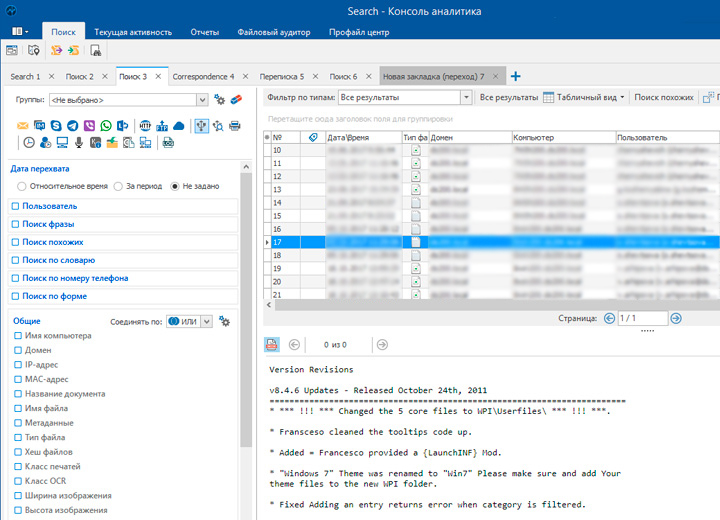
Task: Check the Хеш файлов option
Action: [18, 452]
